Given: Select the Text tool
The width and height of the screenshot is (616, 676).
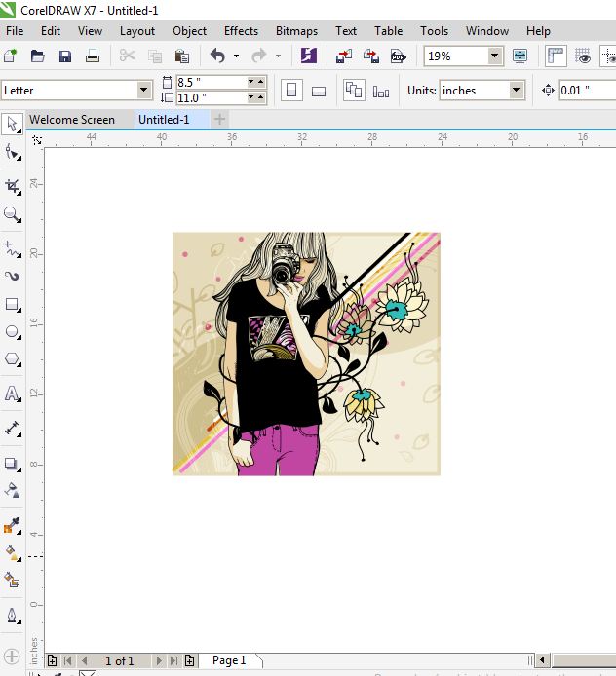Looking at the screenshot, I should 12,394.
